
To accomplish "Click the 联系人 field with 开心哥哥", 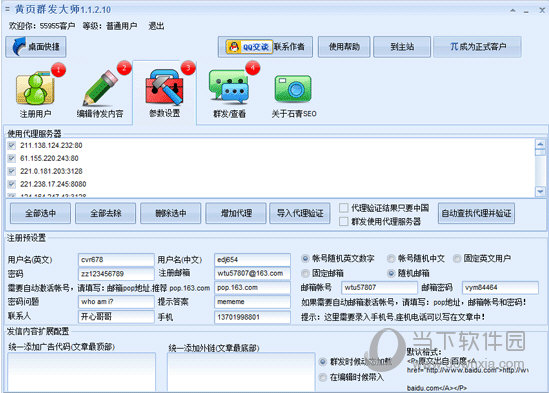I will click(116, 317).
